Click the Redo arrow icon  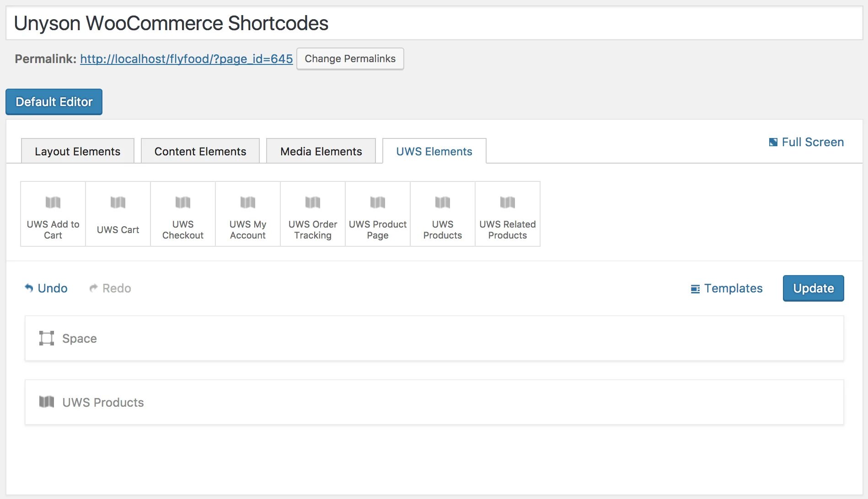(93, 288)
